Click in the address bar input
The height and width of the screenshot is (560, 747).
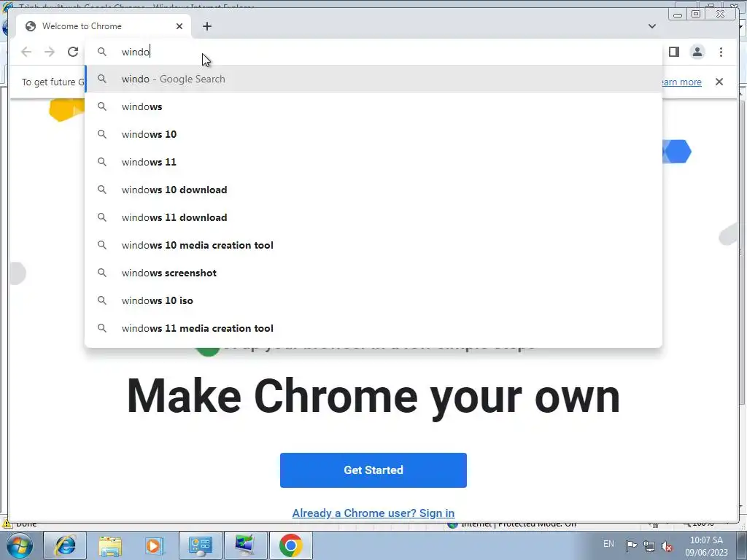tap(373, 52)
